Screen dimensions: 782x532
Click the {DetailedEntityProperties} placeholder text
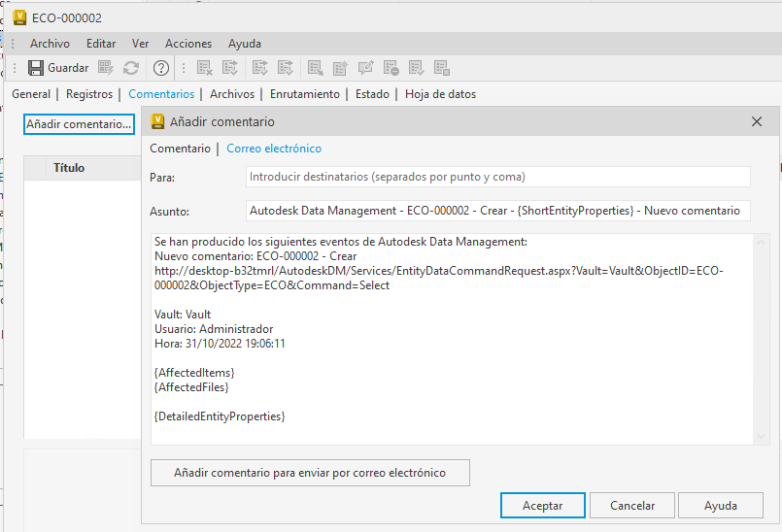click(x=220, y=416)
